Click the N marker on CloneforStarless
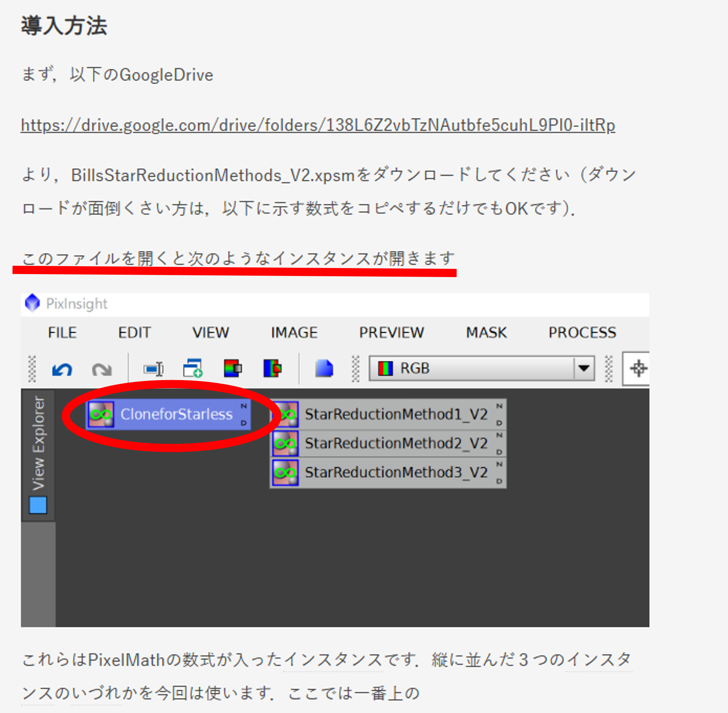 click(243, 406)
